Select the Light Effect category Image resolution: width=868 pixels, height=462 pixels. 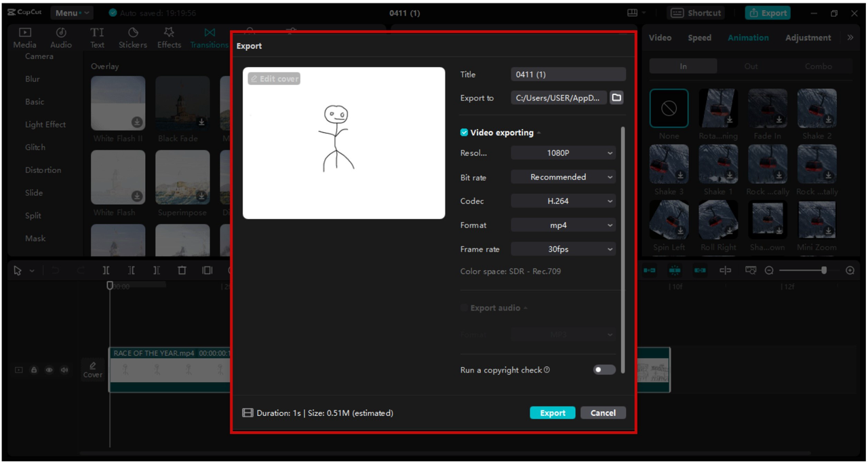tap(45, 125)
